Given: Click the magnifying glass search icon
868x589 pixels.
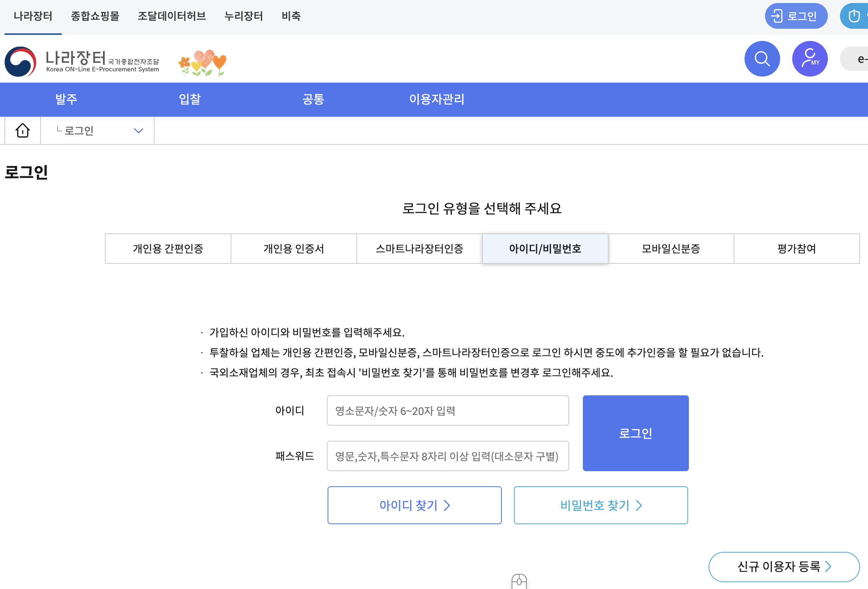Looking at the screenshot, I should tap(762, 59).
